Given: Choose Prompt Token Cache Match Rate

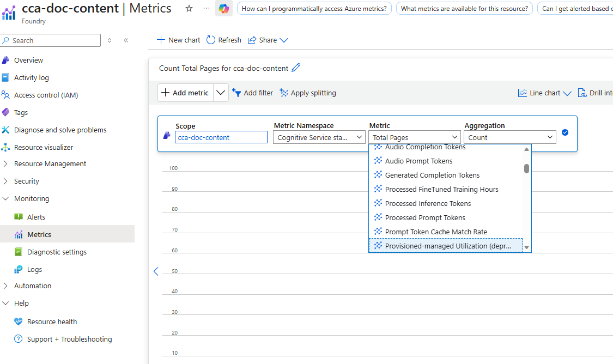Looking at the screenshot, I should pos(436,232).
